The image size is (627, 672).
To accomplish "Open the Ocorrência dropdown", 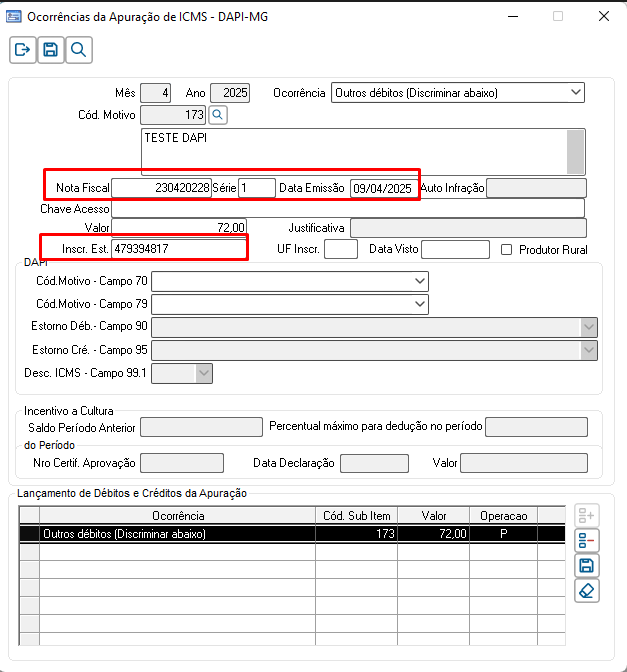I will coord(458,93).
